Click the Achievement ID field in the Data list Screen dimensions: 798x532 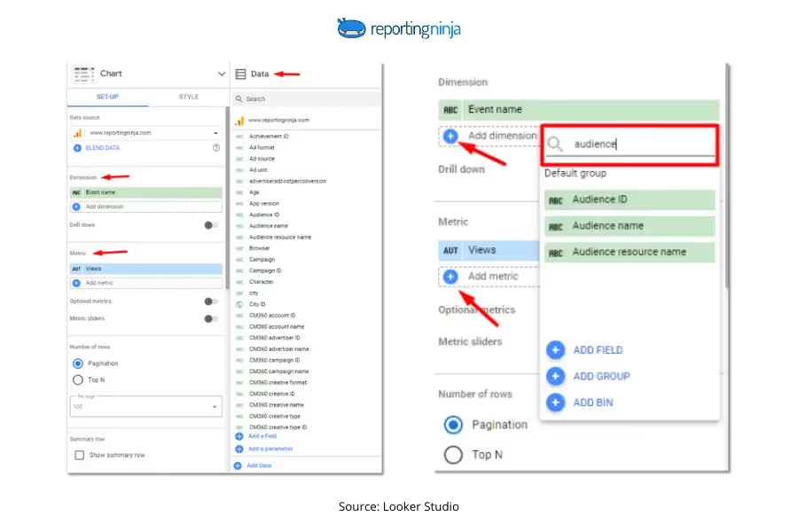click(269, 137)
